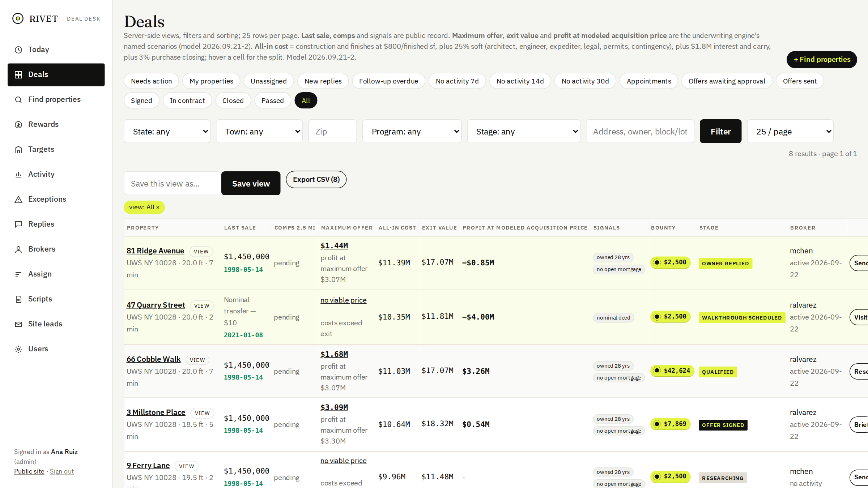868x488 pixels.
Task: Toggle the Offers awaiting approval pill
Action: 727,81
